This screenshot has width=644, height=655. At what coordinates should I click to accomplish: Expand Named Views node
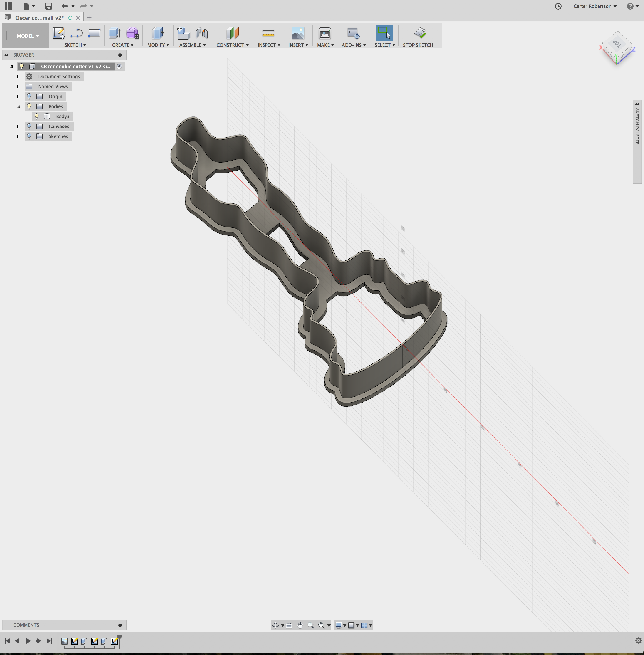(19, 87)
